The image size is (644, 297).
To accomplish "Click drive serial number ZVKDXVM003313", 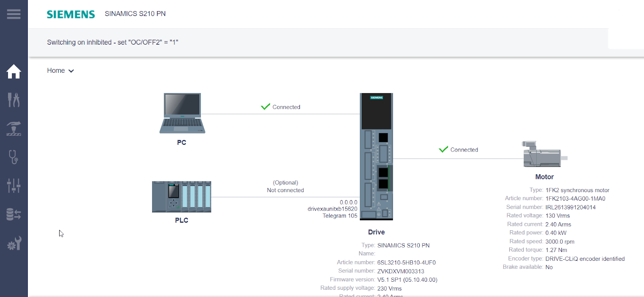I will pyautogui.click(x=401, y=271).
